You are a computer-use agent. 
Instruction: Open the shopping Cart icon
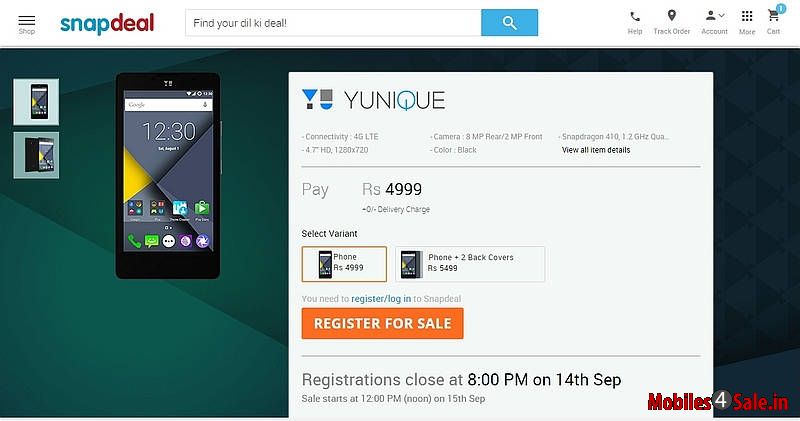(x=773, y=16)
